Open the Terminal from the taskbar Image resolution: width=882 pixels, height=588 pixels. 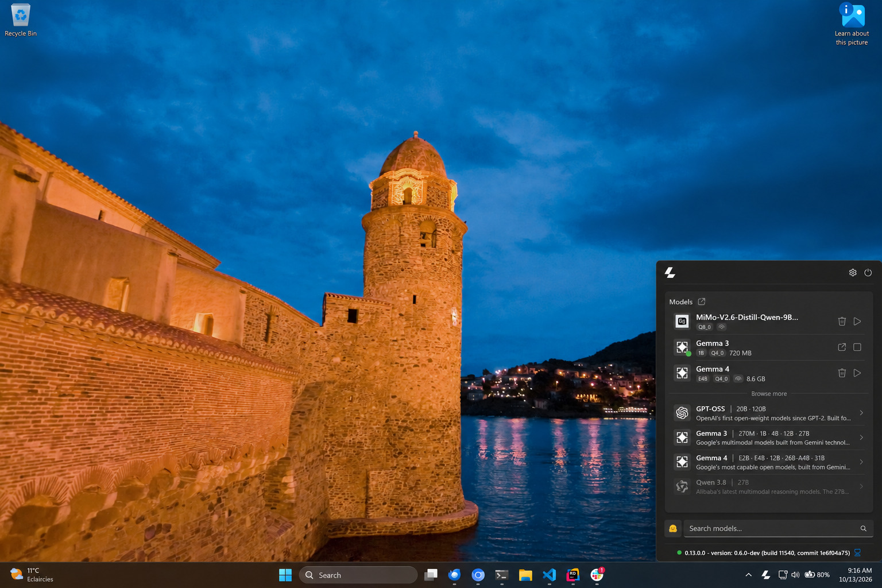point(502,575)
